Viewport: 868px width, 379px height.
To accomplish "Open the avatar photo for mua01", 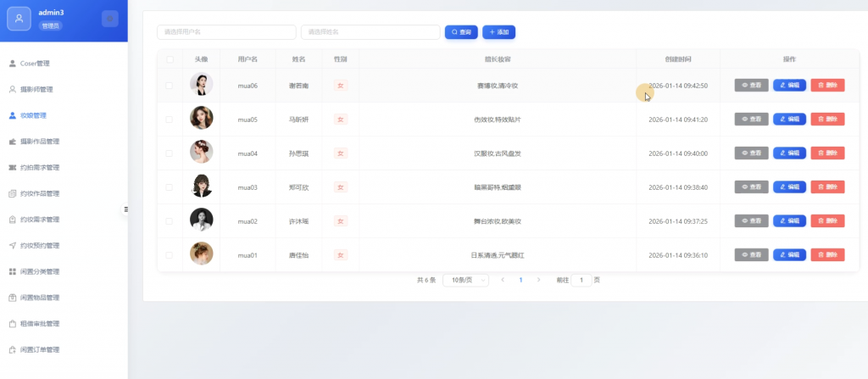I will (202, 254).
